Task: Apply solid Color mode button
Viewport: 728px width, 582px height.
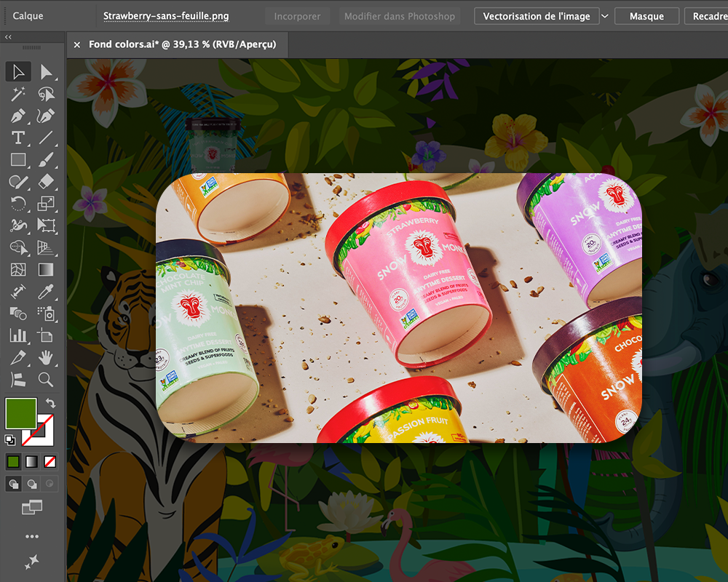Action: pyautogui.click(x=13, y=461)
